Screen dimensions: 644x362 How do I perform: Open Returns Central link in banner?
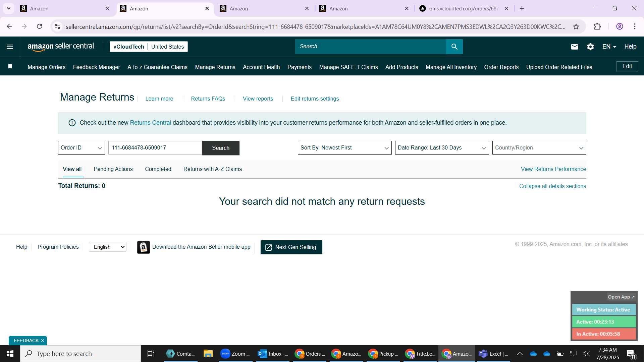tap(150, 123)
